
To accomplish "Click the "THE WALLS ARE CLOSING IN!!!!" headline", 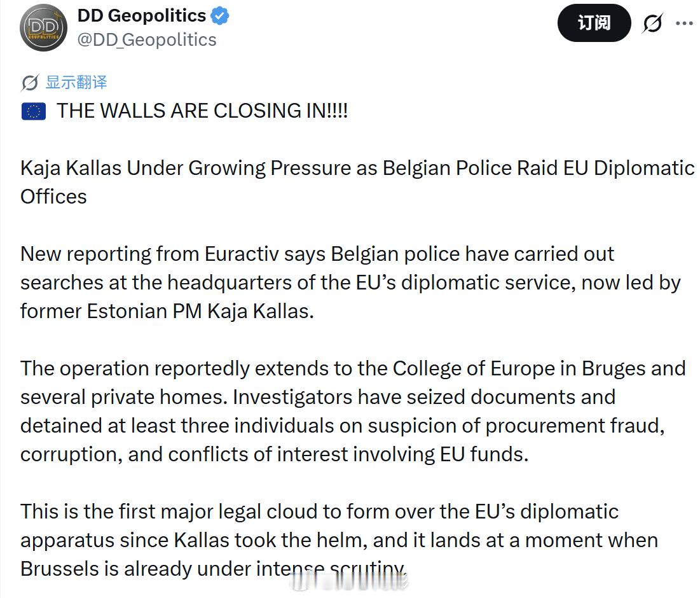I will pyautogui.click(x=202, y=111).
